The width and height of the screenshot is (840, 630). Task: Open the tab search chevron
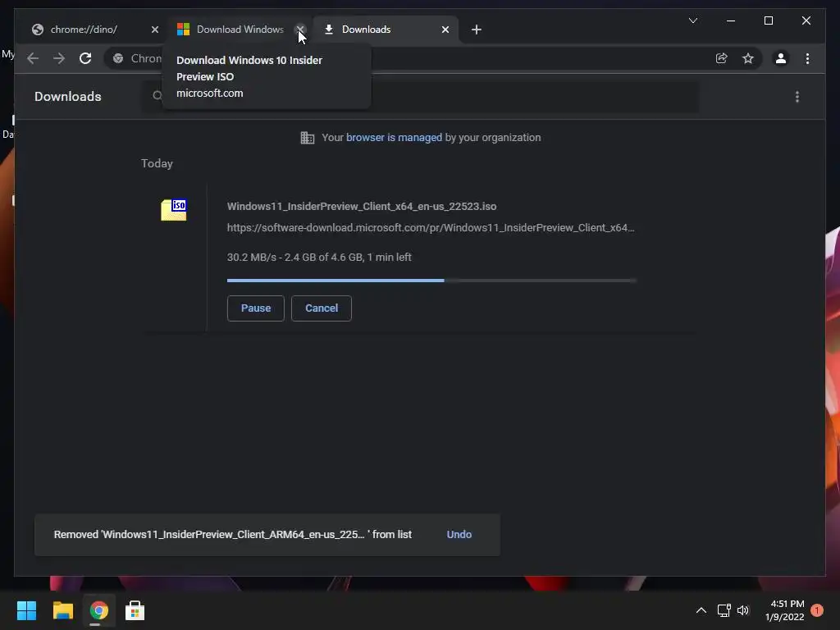[x=692, y=21]
